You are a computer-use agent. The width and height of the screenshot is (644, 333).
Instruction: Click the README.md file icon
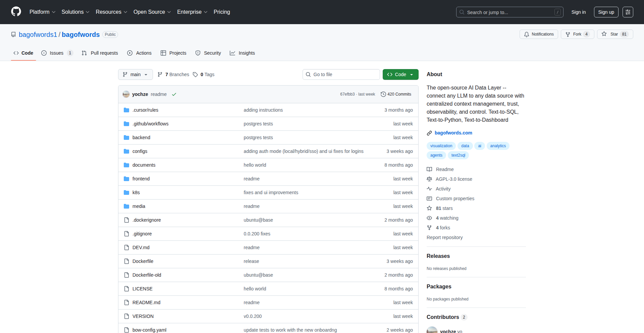[126, 302]
